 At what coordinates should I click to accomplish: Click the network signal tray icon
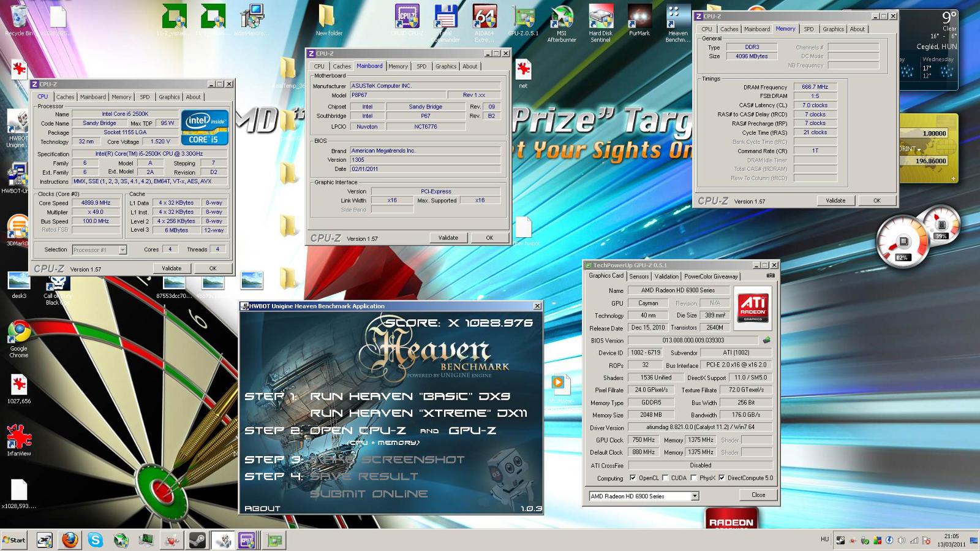914,540
